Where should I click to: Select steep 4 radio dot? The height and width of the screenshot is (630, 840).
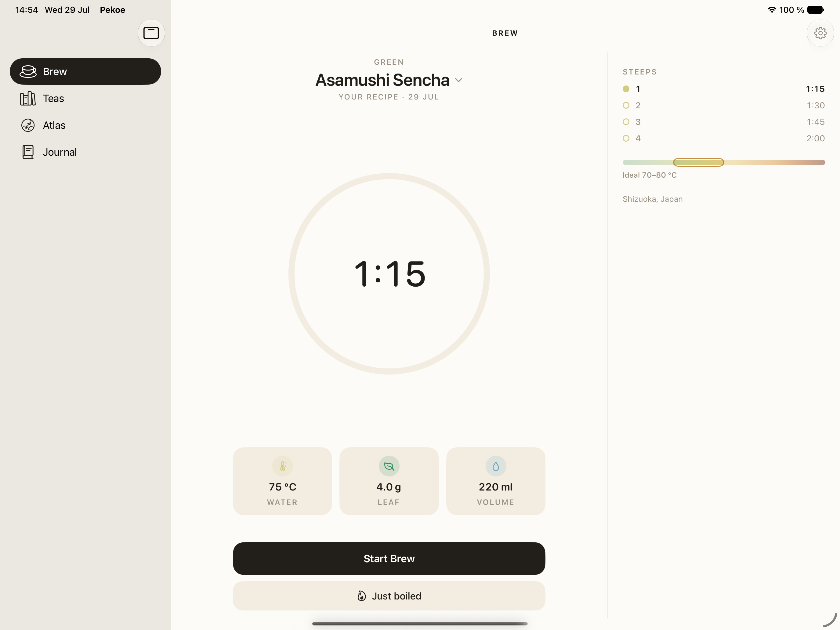tap(626, 138)
